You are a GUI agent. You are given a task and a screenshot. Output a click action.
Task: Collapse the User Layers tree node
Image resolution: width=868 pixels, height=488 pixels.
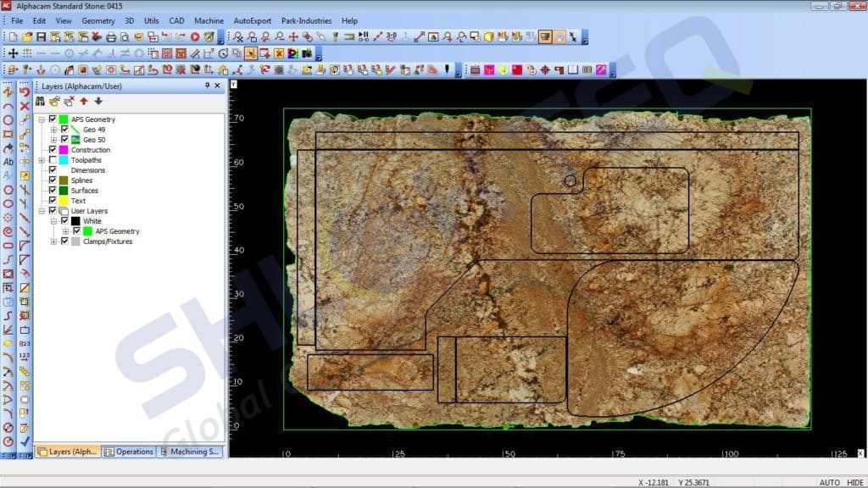point(42,211)
